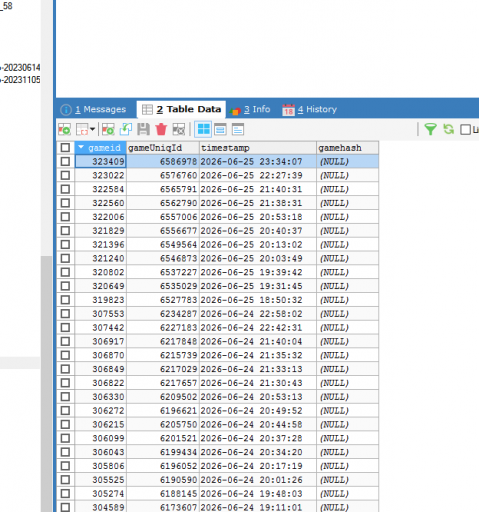
Task: Select timestamp cell 2026-06-24 21:33:13
Action: click(258, 369)
